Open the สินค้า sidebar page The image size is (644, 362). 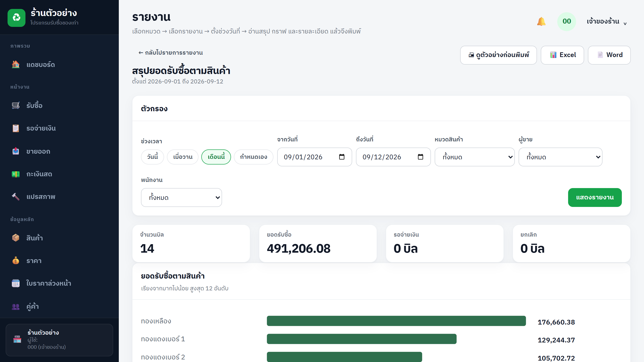coord(59,238)
